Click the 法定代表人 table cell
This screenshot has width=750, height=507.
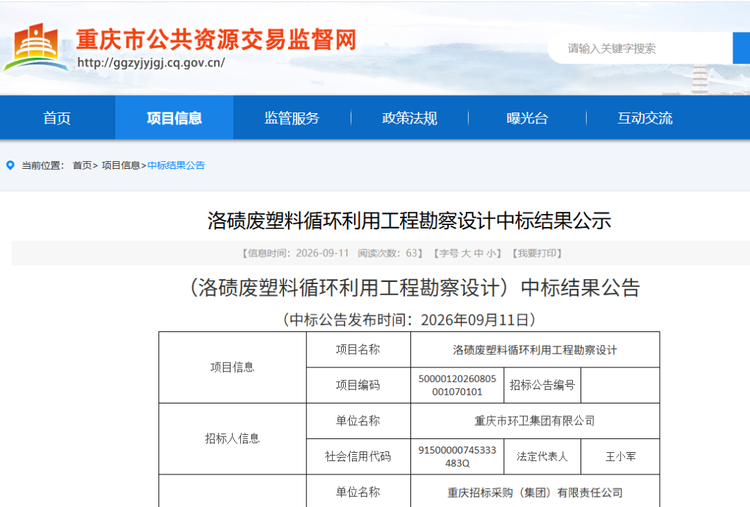[542, 457]
